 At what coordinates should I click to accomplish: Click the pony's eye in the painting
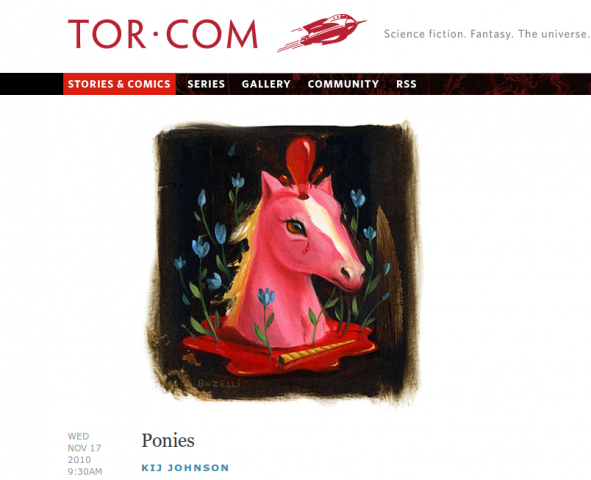pyautogui.click(x=296, y=227)
